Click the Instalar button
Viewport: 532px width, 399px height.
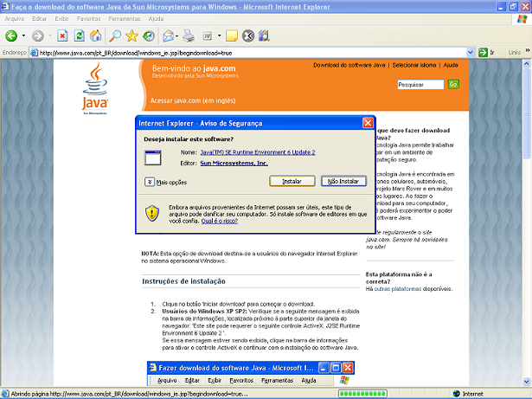tap(292, 182)
